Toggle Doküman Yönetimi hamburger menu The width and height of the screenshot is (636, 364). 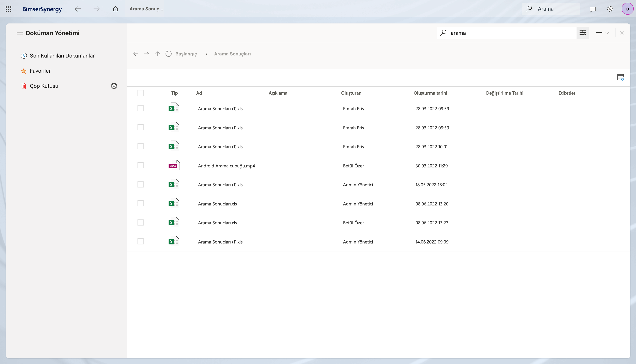(x=20, y=33)
